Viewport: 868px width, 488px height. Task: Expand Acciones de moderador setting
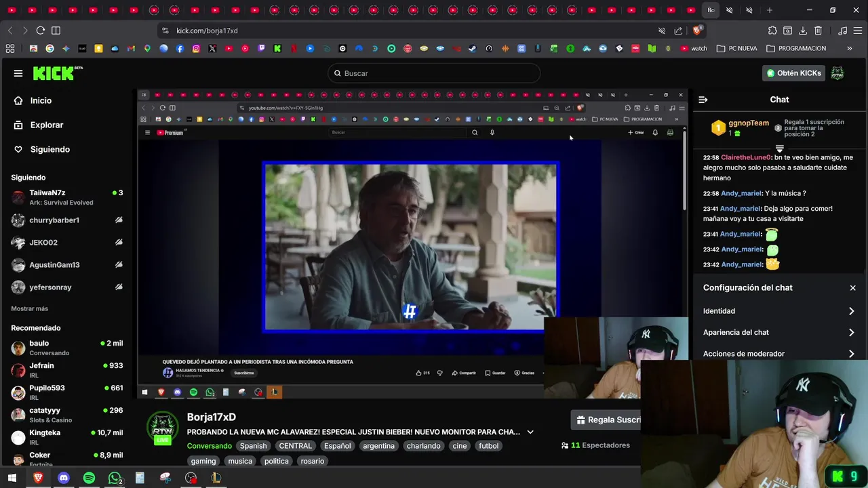[x=779, y=354]
